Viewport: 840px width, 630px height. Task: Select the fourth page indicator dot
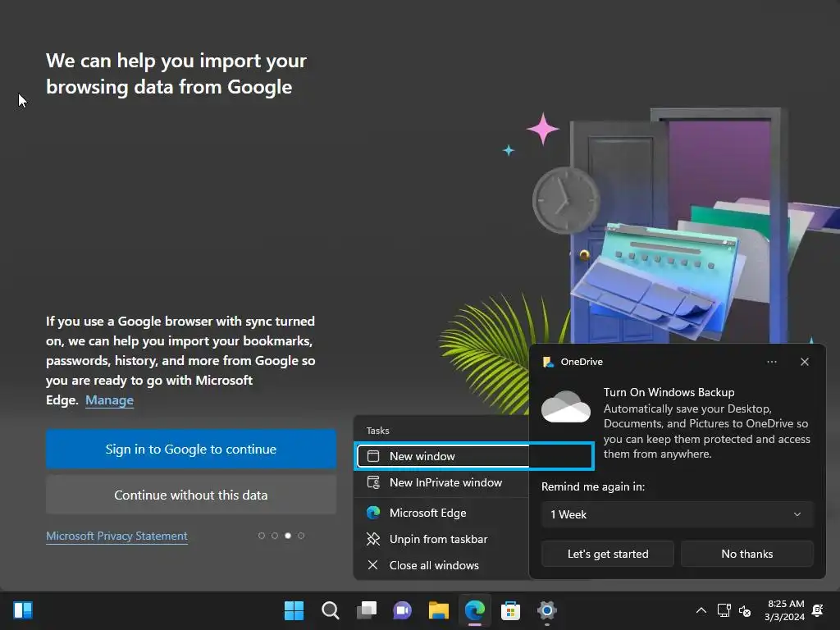coord(301,536)
